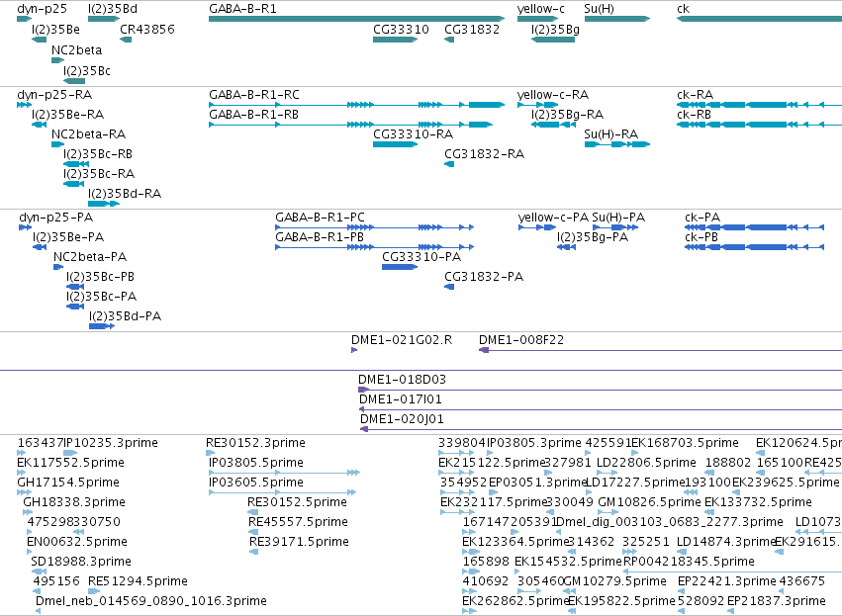Viewport: 842px width, 616px height.
Task: Select the CR43856 gene label
Action: [x=147, y=29]
